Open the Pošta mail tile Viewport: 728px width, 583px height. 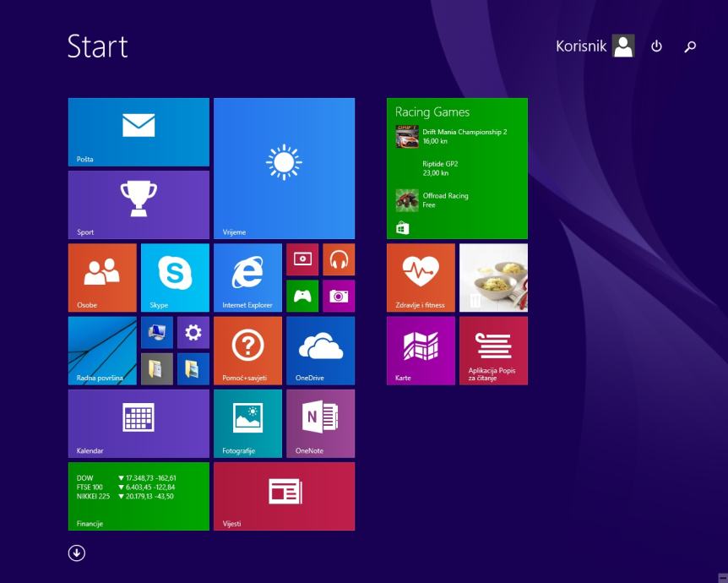tap(139, 132)
